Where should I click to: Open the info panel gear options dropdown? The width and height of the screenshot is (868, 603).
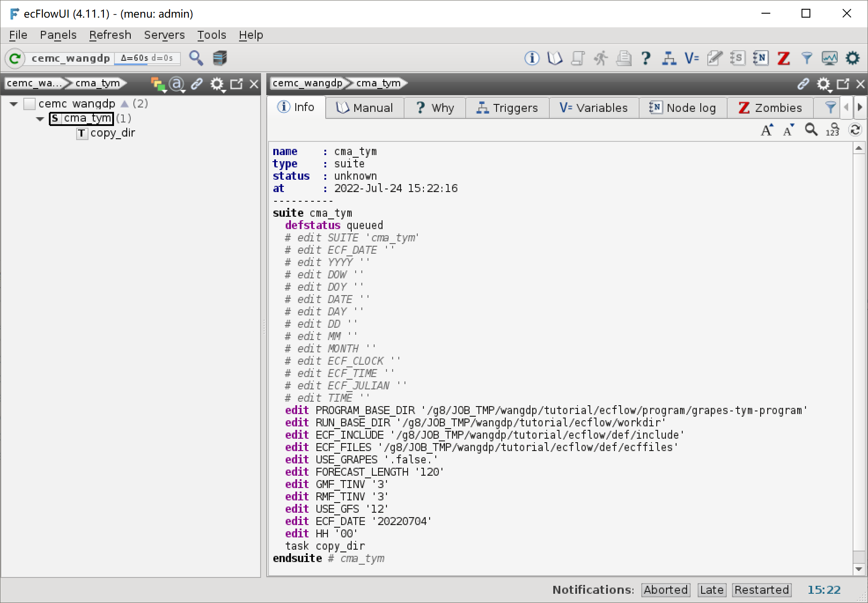click(824, 84)
